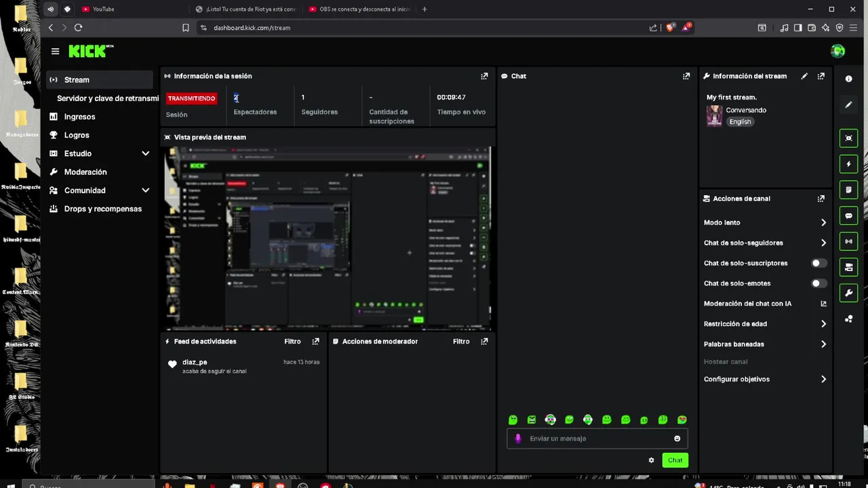Click the diaz_pe follower name
Viewport: 868px width, 488px height.
click(195, 363)
